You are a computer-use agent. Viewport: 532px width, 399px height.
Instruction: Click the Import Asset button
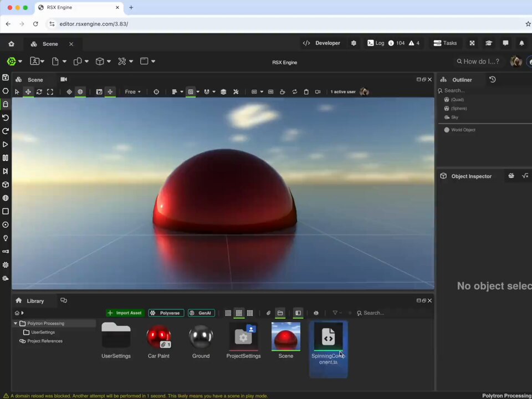coord(125,313)
